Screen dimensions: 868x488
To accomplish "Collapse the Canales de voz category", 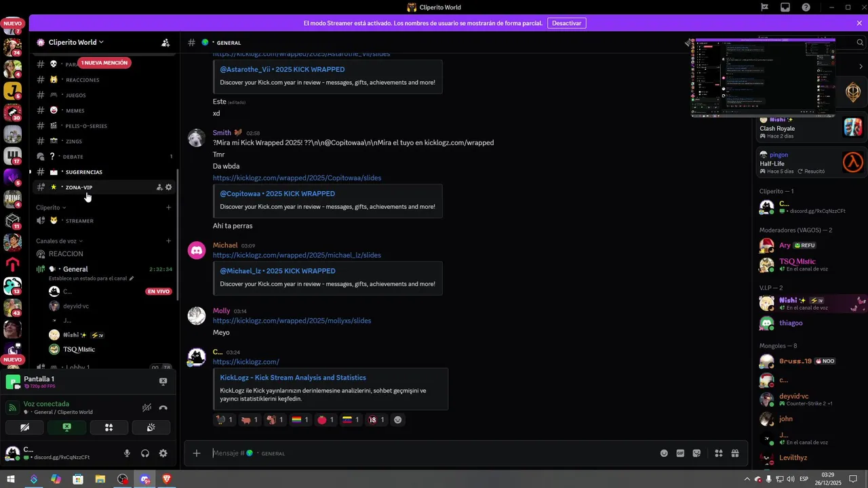I will (x=59, y=241).
